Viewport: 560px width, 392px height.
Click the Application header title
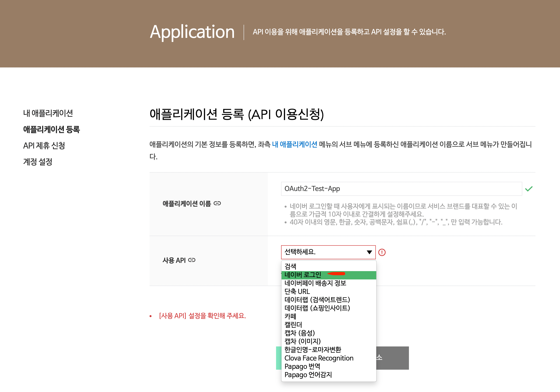192,32
